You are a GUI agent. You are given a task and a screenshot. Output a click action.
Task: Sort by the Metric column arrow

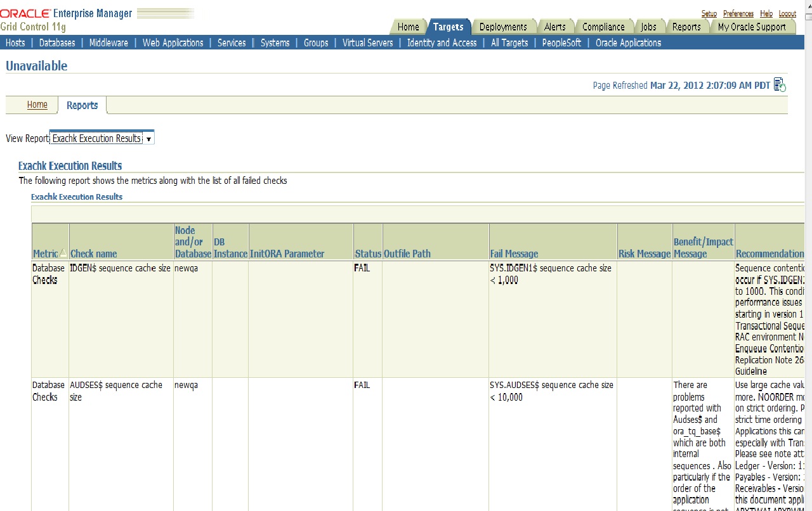click(x=62, y=253)
